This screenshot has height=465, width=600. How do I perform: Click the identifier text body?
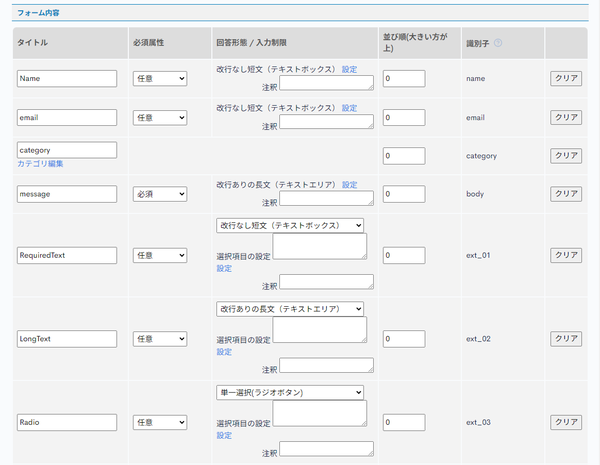[x=475, y=194]
